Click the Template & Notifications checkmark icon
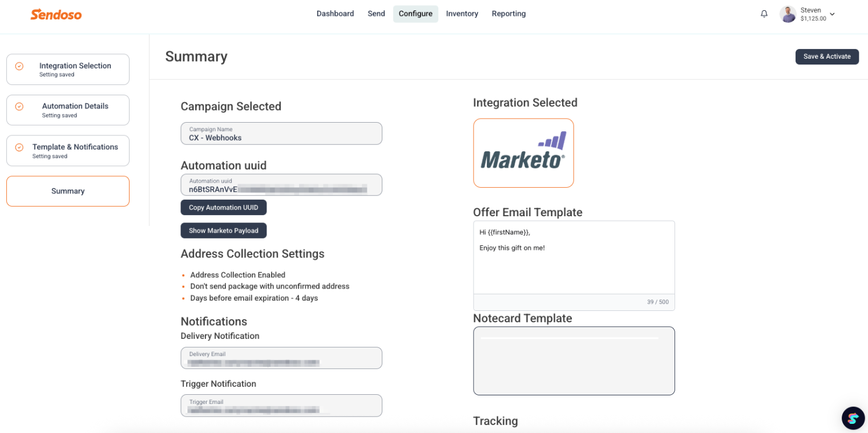The image size is (868, 433). click(x=19, y=147)
